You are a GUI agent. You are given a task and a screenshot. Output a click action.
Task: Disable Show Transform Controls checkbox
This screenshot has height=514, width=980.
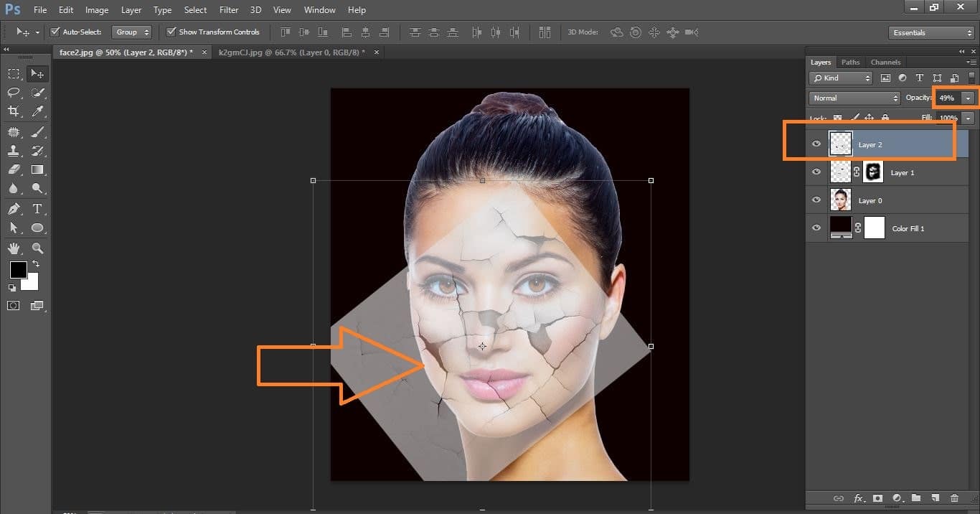(171, 32)
